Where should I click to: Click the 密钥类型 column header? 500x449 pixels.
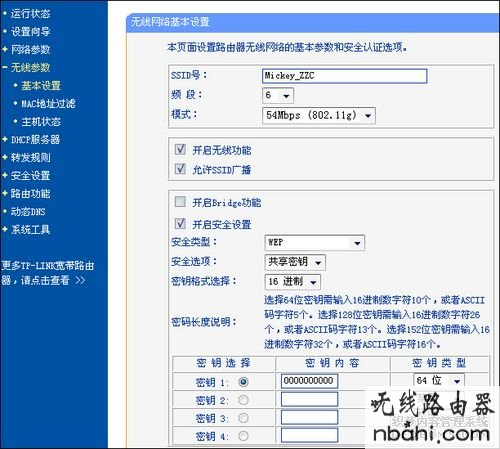coord(439,363)
